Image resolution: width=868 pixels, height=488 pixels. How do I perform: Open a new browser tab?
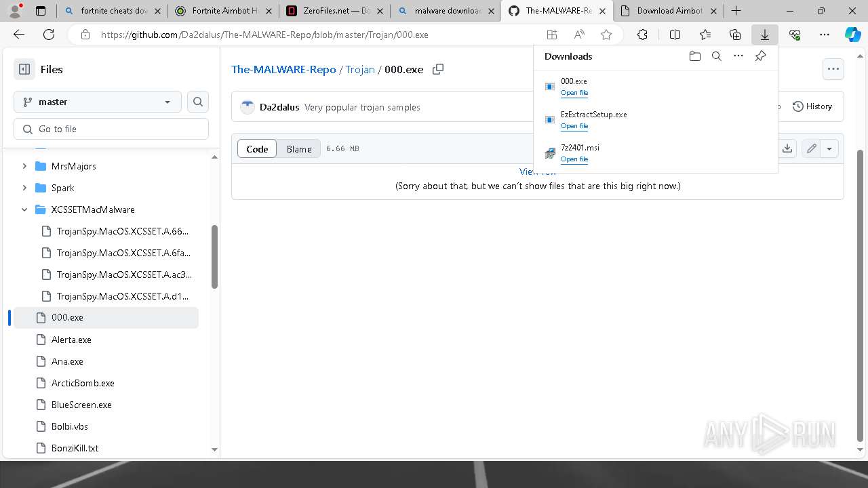tap(736, 11)
